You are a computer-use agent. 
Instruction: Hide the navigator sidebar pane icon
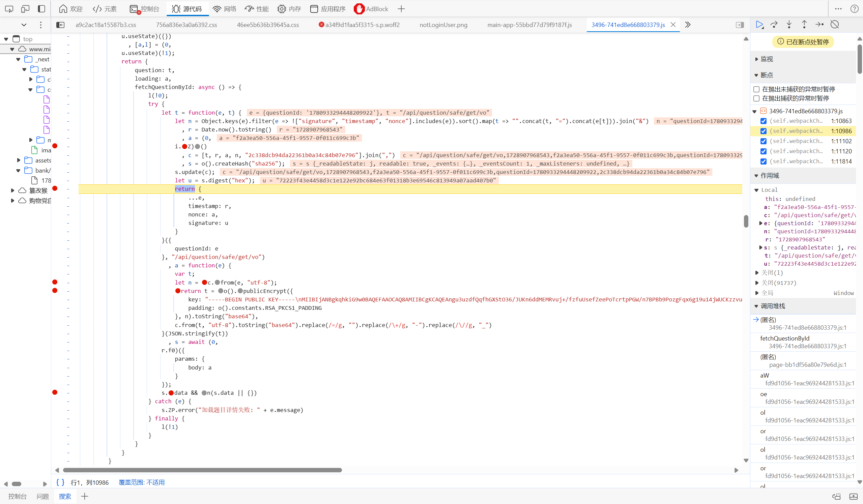60,25
